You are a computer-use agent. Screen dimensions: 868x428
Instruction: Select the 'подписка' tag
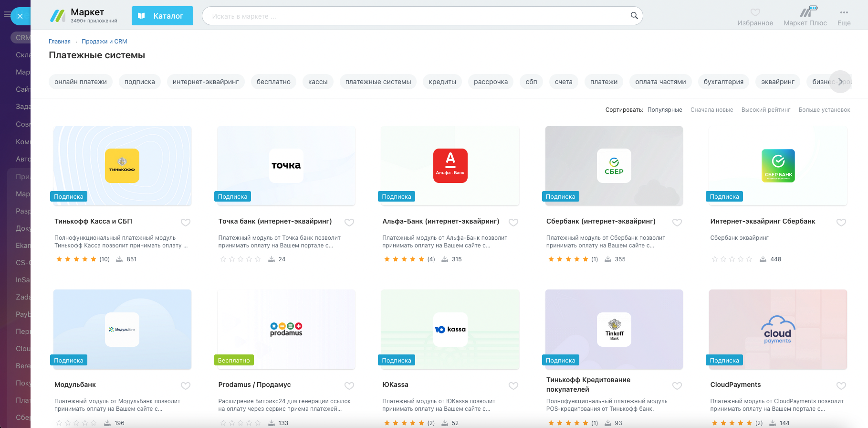coord(140,82)
